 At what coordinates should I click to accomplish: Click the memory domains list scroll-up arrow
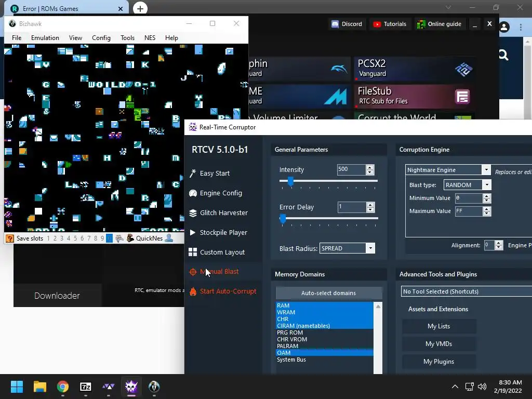378,307
